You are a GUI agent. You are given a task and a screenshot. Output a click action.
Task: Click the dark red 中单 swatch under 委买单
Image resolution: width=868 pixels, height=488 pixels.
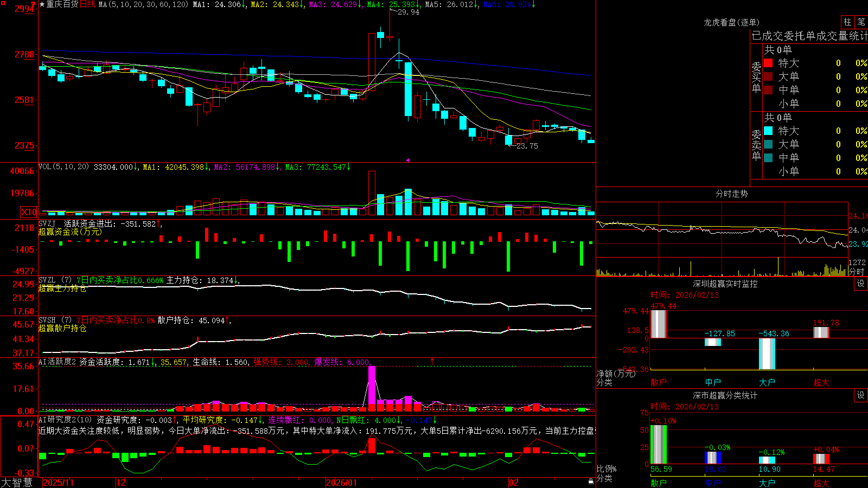pyautogui.click(x=768, y=89)
